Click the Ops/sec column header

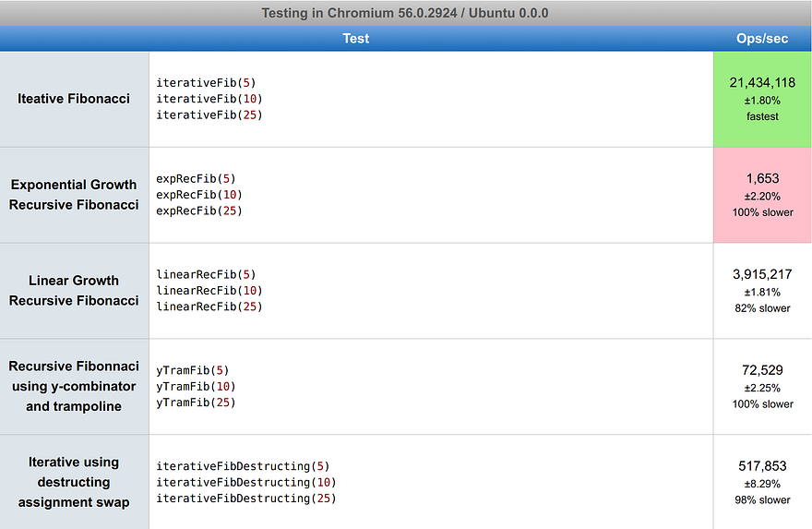762,39
